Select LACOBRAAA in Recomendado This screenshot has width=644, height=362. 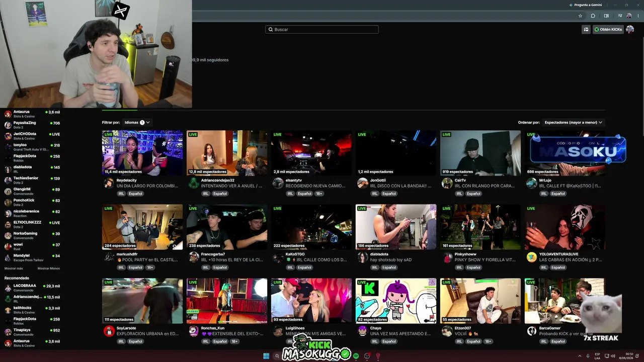click(32, 288)
